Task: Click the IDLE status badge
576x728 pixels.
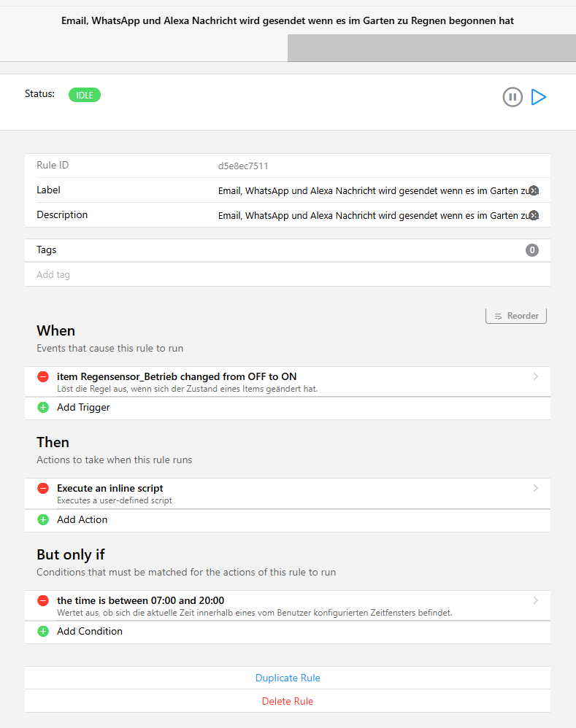Action: pyautogui.click(x=85, y=95)
